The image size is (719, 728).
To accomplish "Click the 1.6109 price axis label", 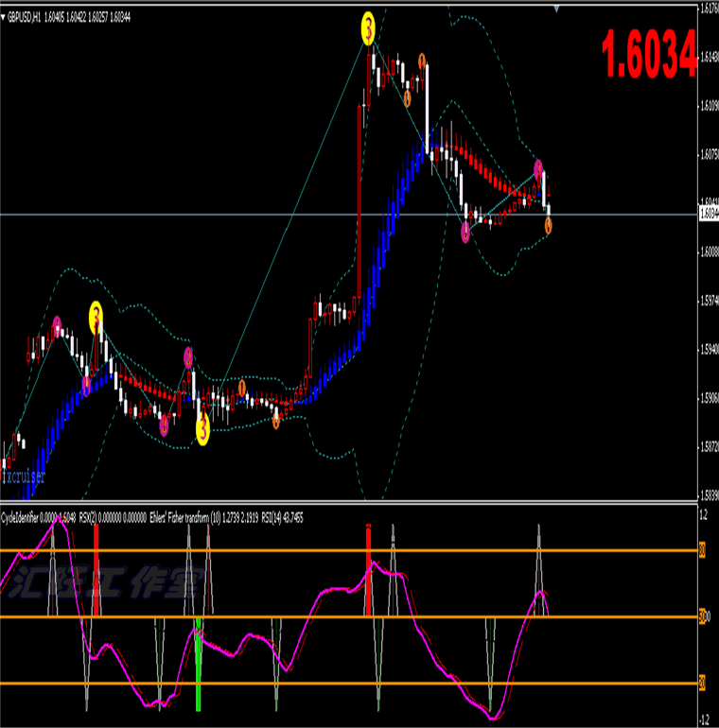I will 710,105.
